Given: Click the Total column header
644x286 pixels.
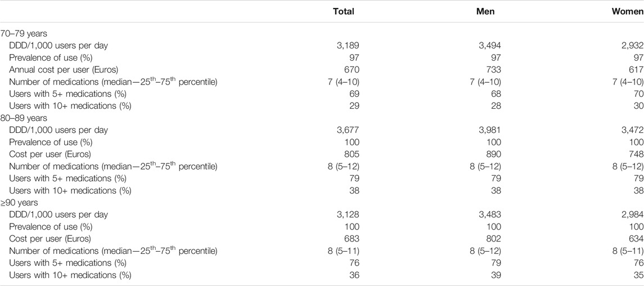Looking at the screenshot, I should [344, 11].
